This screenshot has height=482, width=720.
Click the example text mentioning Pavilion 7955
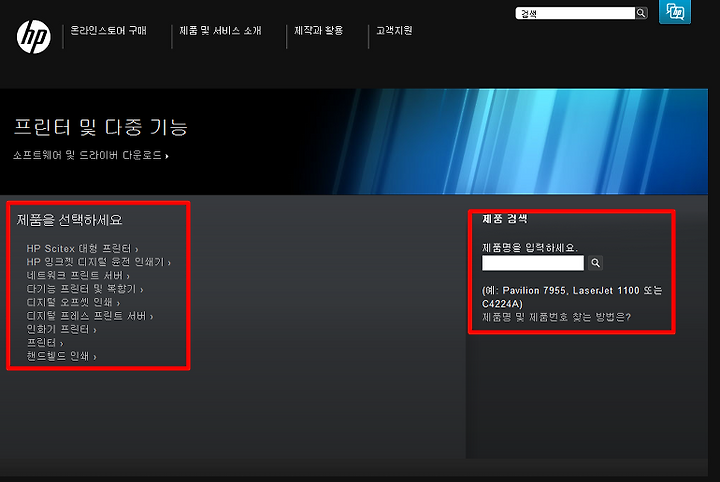tap(572, 297)
